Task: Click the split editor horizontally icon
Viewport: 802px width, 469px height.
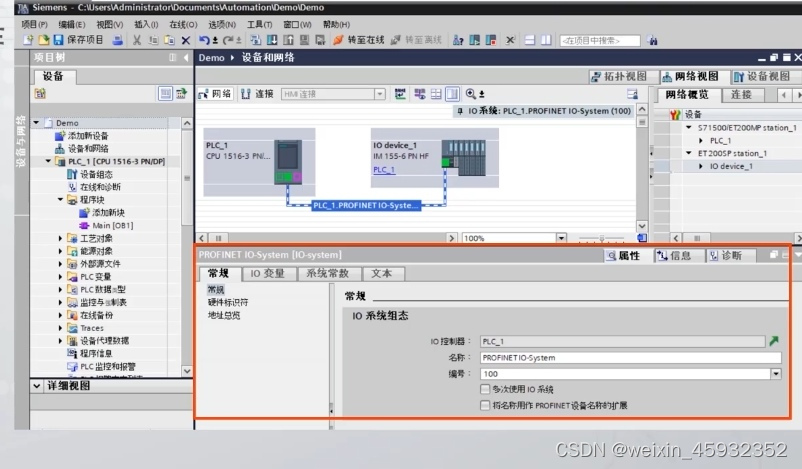Action: [x=530, y=40]
